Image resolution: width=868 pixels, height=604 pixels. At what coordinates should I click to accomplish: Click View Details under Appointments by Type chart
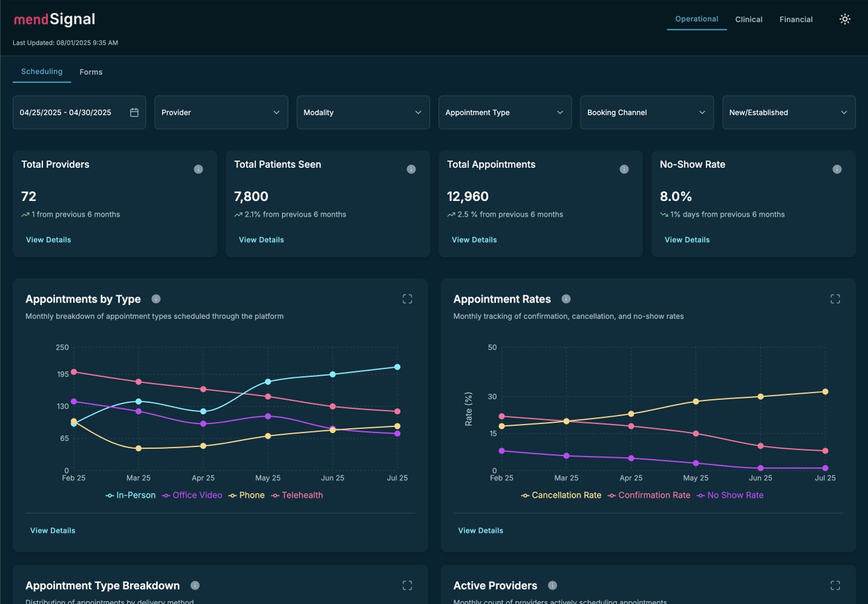pos(53,530)
